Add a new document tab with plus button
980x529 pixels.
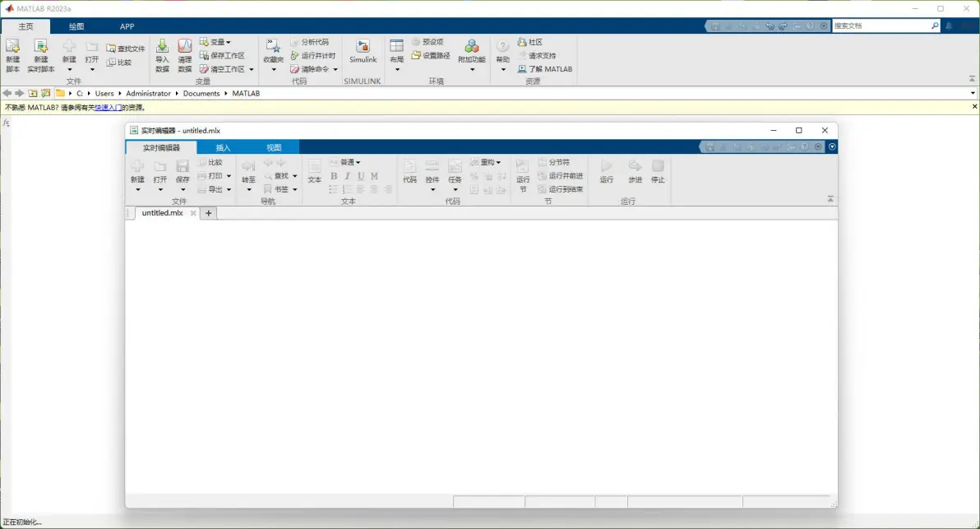click(208, 213)
